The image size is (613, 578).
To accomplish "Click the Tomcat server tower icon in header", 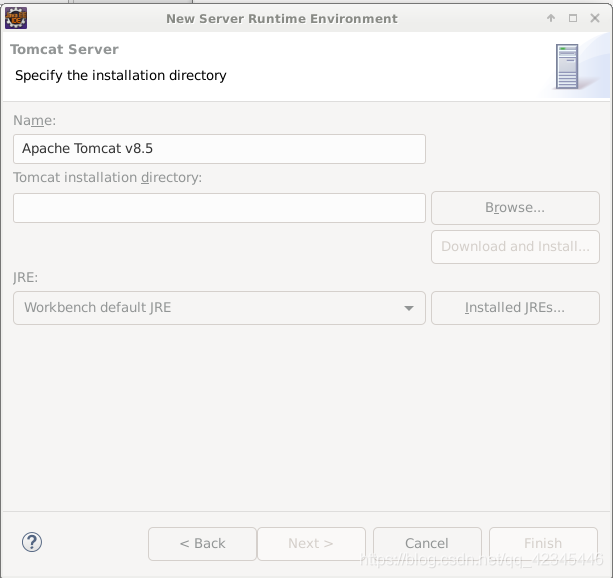I will [x=567, y=66].
